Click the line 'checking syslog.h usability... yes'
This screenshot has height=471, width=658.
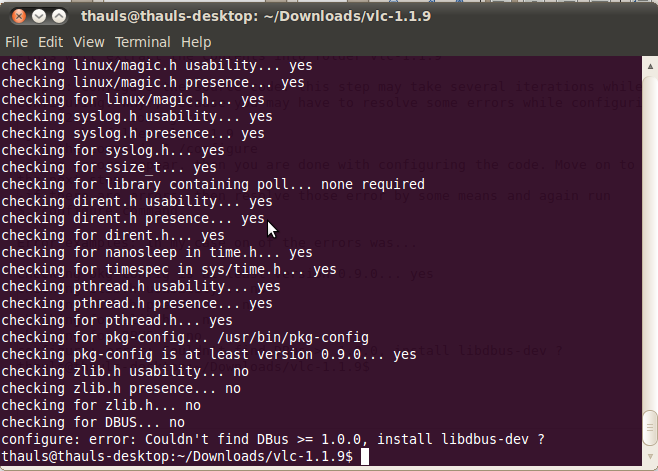137,116
